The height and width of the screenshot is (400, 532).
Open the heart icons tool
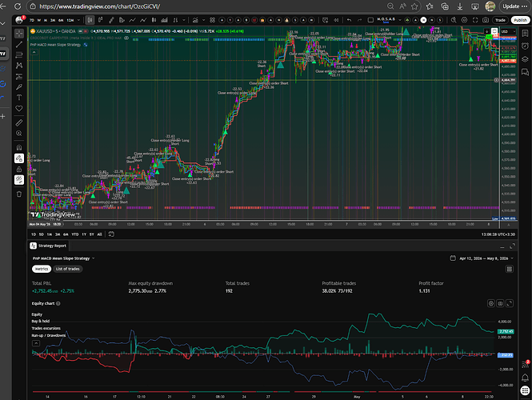pyautogui.click(x=19, y=109)
